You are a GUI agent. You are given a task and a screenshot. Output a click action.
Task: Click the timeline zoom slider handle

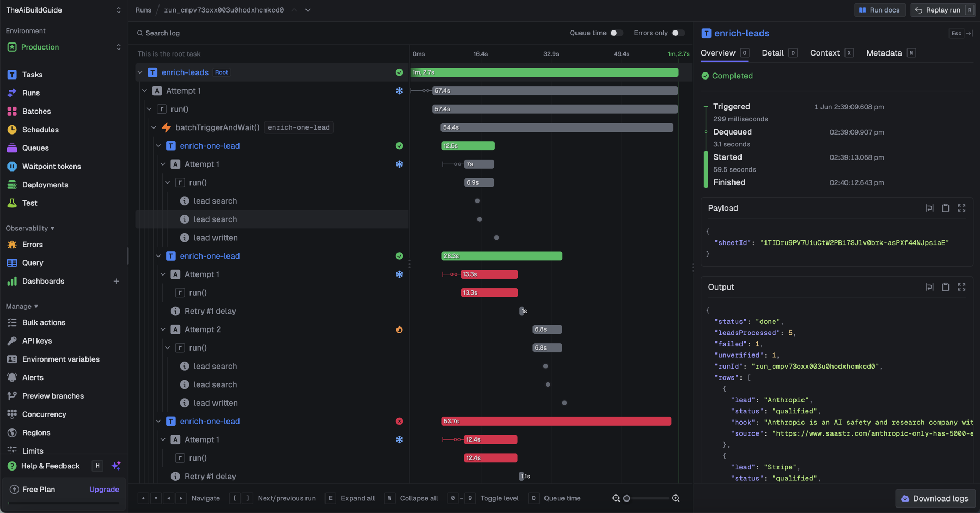pos(627,498)
